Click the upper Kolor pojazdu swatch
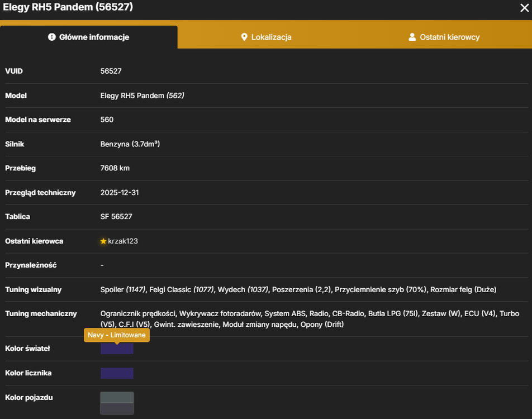 click(x=117, y=398)
